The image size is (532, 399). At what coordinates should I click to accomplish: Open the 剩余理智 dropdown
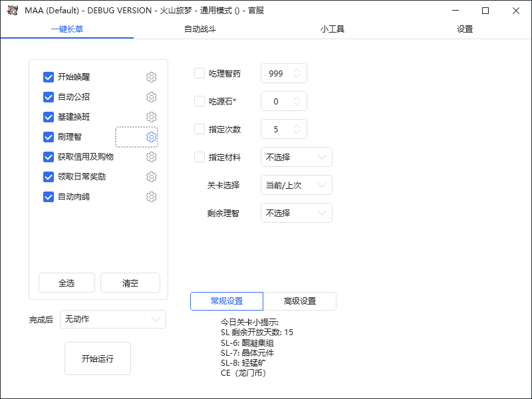tap(296, 213)
